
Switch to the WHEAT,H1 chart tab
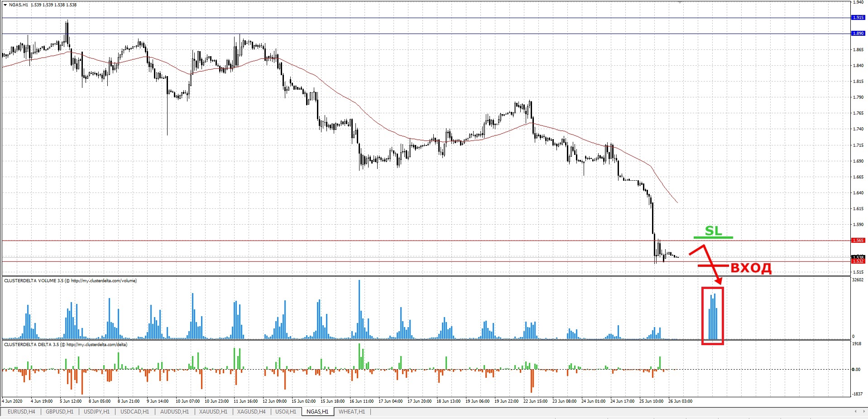[352, 412]
